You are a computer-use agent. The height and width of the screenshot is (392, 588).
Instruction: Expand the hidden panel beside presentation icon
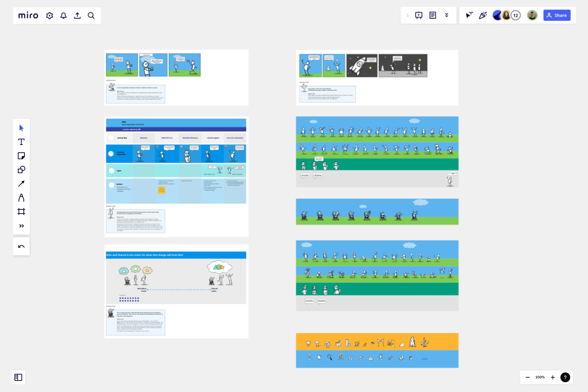(x=408, y=15)
